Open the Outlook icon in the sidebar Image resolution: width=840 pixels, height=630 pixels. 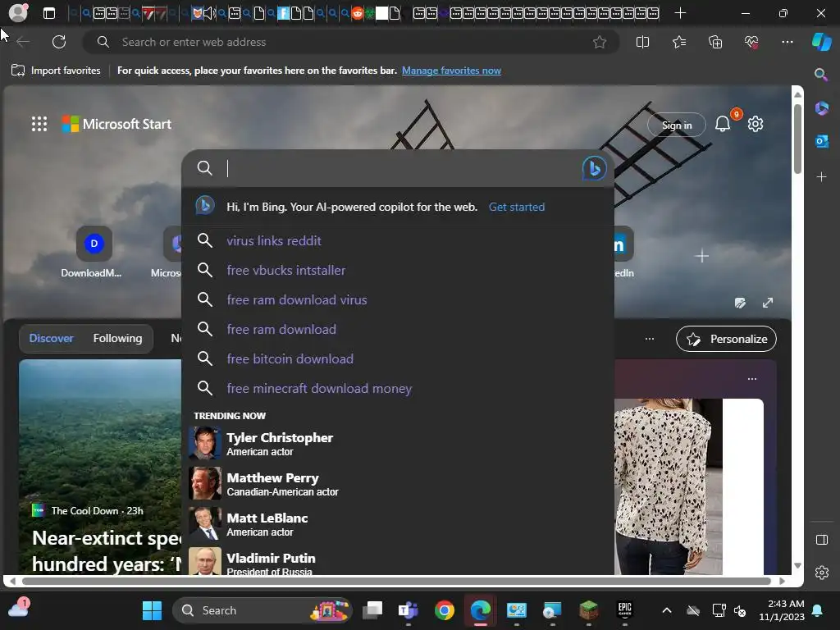pos(821,141)
